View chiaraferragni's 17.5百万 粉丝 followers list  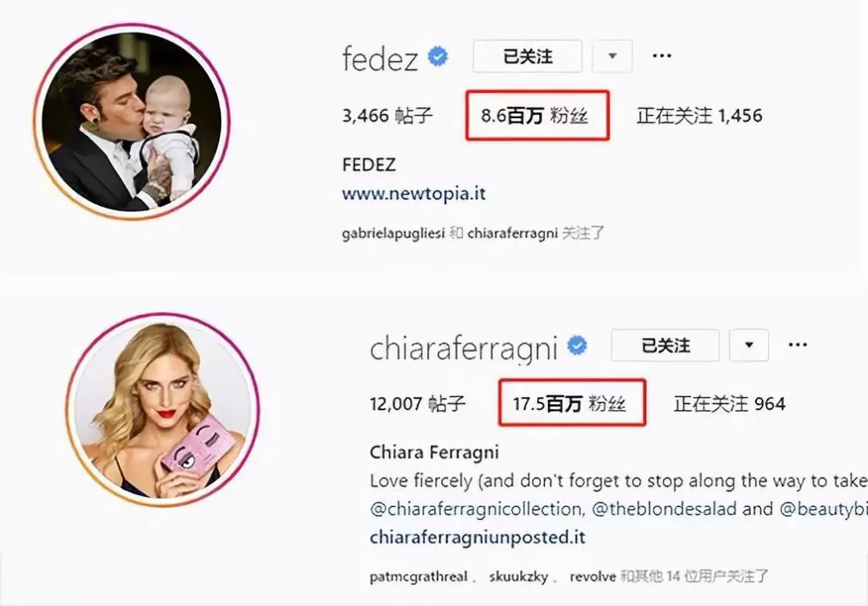click(x=570, y=403)
